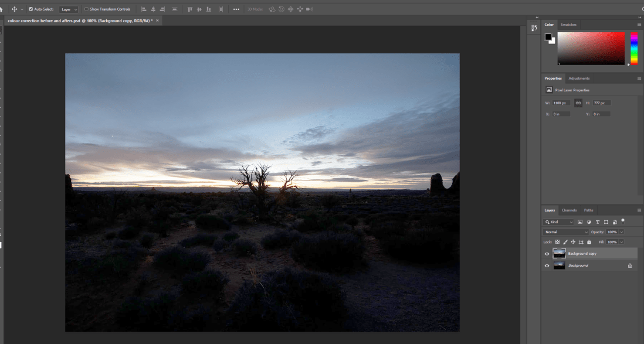The height and width of the screenshot is (344, 644).
Task: Click the link width and height icon
Action: coord(578,103)
